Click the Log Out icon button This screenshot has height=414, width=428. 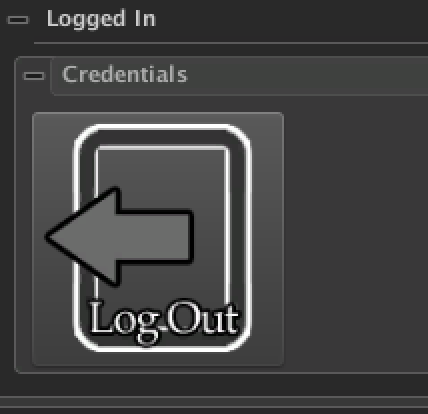[x=158, y=239]
